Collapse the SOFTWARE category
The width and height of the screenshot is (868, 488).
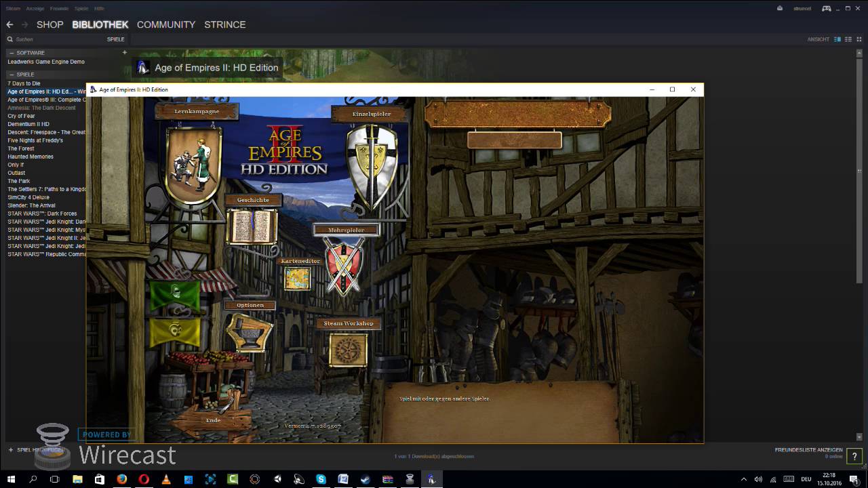click(x=12, y=53)
